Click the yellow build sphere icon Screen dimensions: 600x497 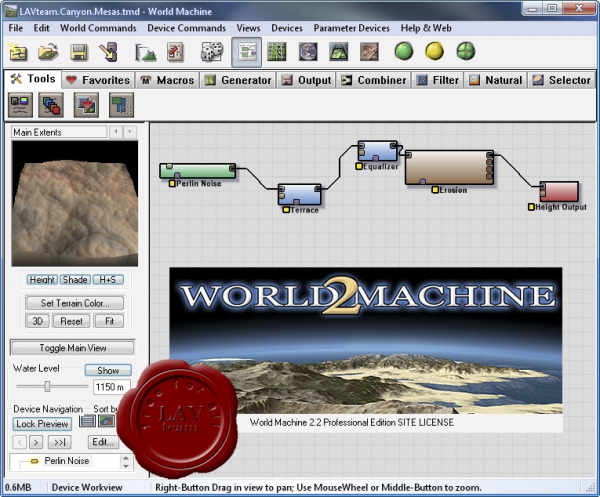[435, 51]
